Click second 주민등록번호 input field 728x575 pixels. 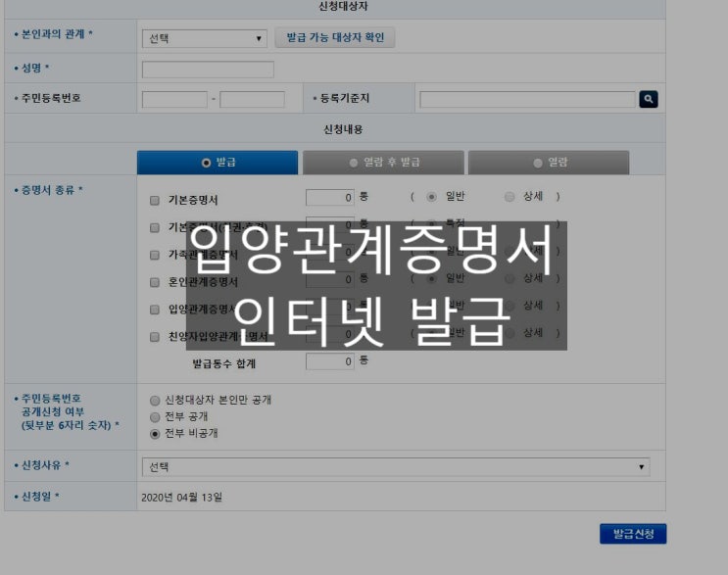click(x=252, y=99)
